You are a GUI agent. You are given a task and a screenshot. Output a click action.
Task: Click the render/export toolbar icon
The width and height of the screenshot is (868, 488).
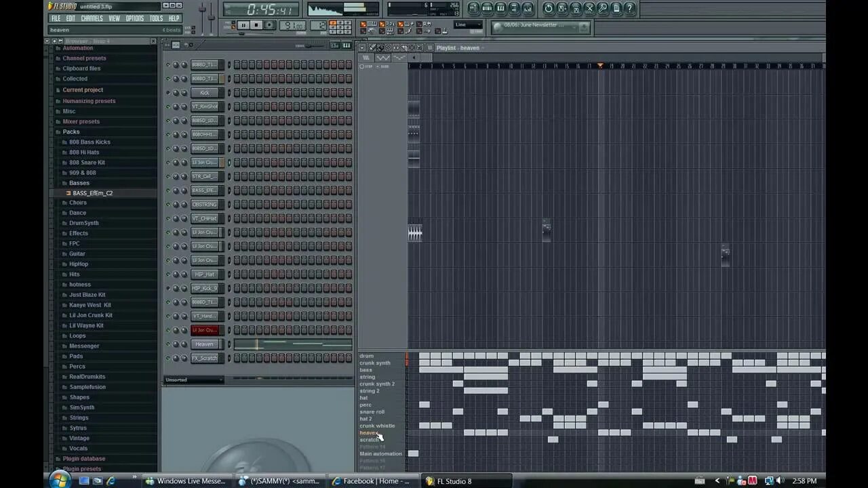(576, 8)
